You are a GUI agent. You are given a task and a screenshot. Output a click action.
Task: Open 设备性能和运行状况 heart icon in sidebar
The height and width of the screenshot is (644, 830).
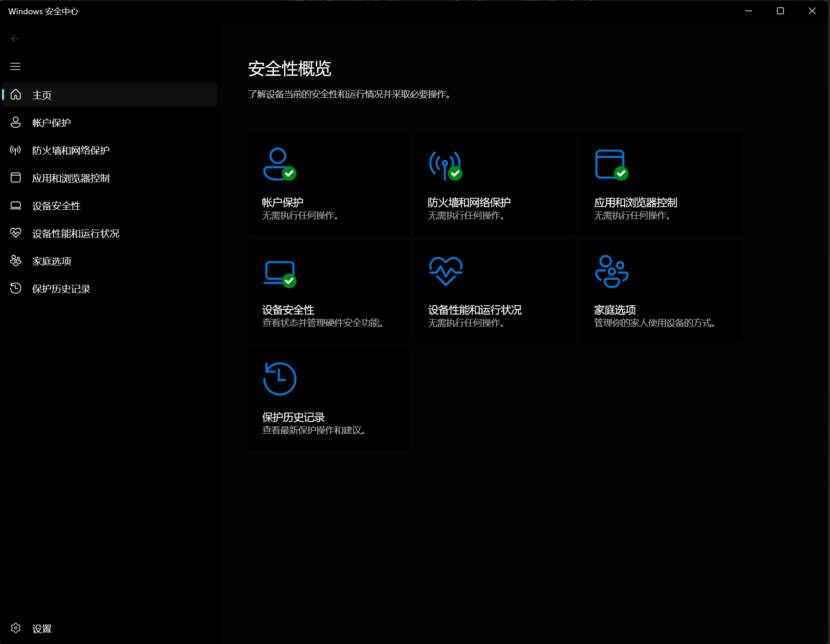[x=16, y=233]
